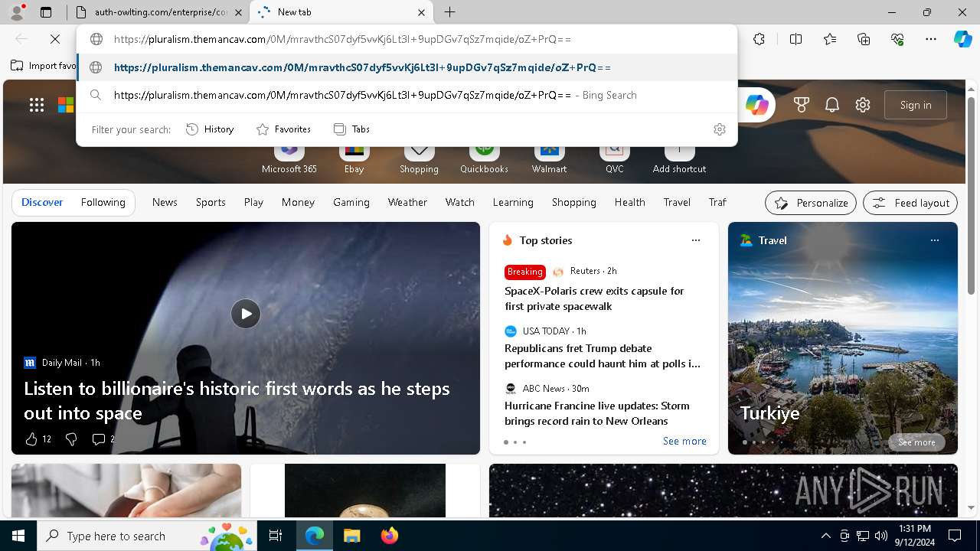The image size is (980, 551).
Task: Open the Money category
Action: click(298, 202)
